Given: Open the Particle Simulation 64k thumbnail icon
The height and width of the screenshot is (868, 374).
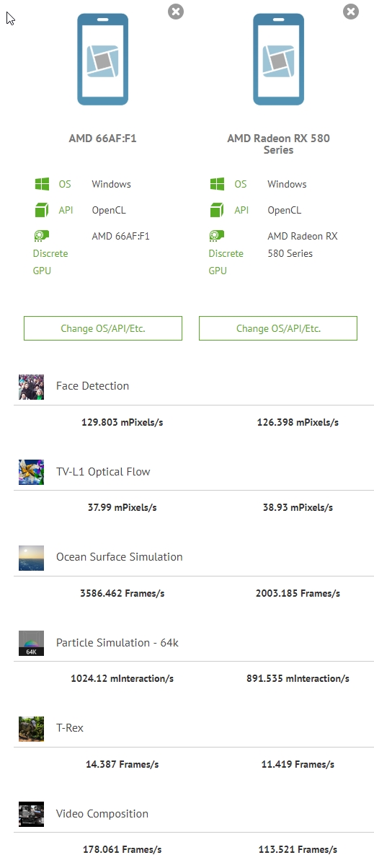Looking at the screenshot, I should 31,643.
